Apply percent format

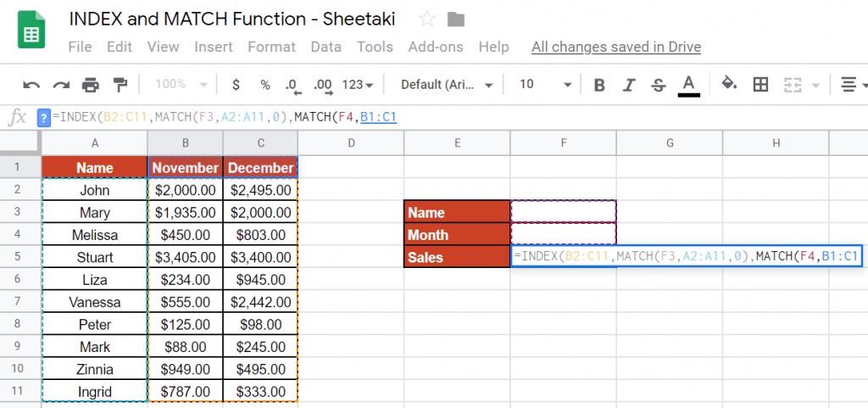tap(264, 85)
